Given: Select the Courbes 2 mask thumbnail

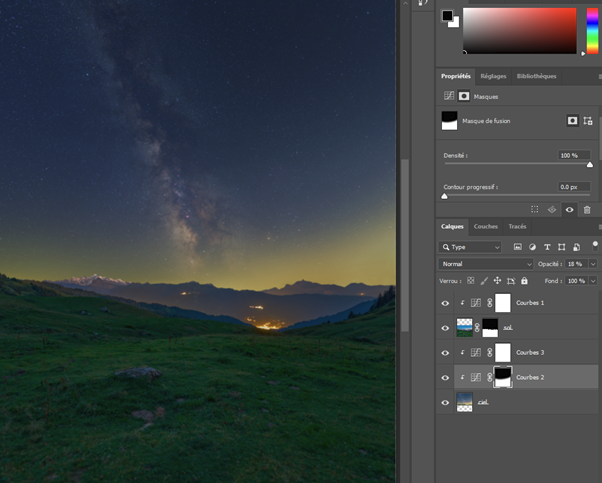Looking at the screenshot, I should pos(503,377).
